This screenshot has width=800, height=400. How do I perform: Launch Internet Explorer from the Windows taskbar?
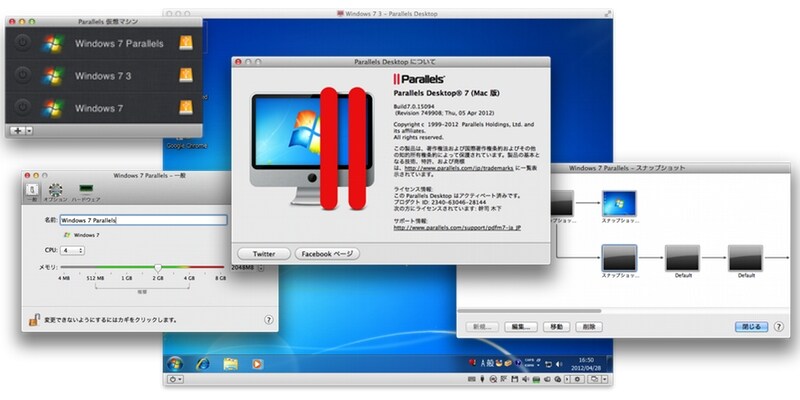click(x=203, y=364)
